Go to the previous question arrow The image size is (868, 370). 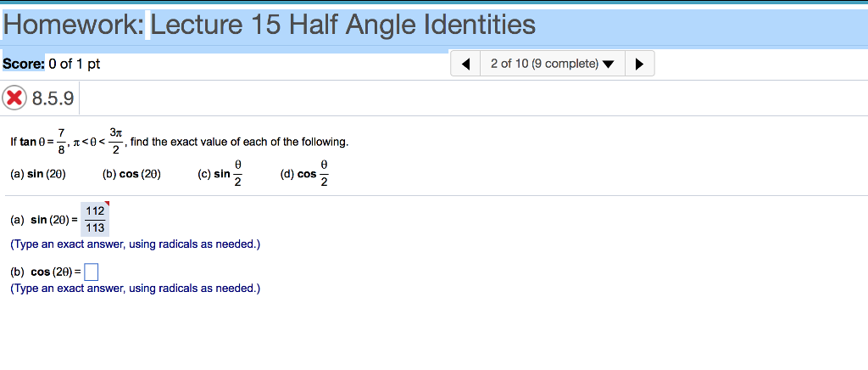pos(465,64)
